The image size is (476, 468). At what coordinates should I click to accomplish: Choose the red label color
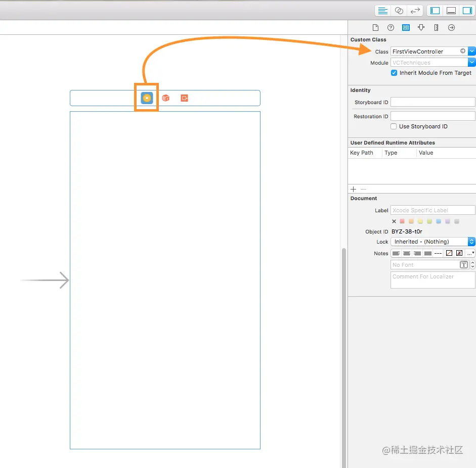coord(402,221)
